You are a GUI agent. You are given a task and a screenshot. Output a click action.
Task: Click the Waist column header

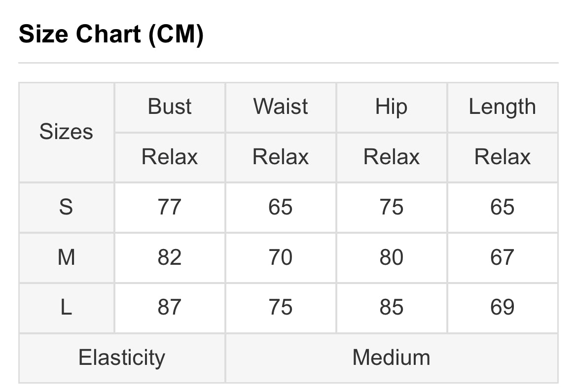[x=281, y=107]
